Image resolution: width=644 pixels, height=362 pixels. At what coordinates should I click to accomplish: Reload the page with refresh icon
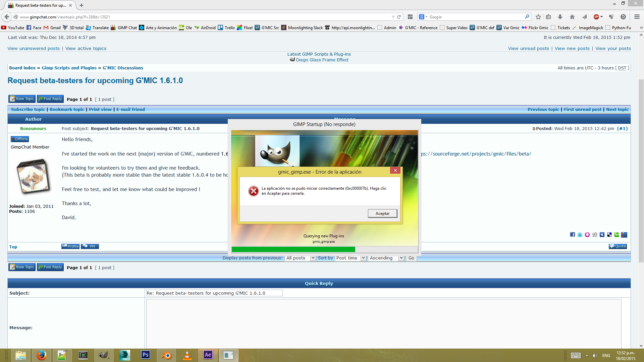(x=399, y=17)
